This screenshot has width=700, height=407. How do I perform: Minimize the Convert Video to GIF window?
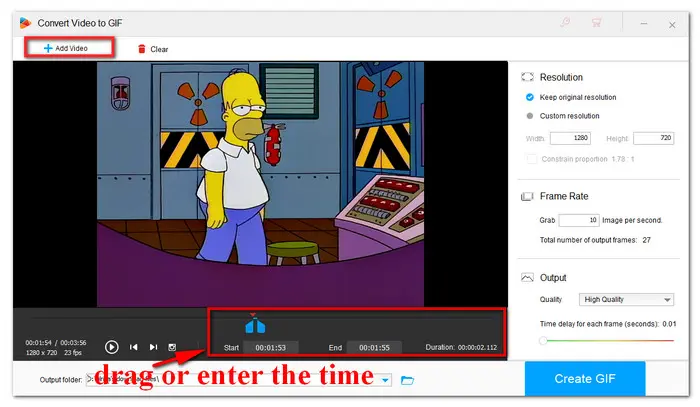point(644,24)
